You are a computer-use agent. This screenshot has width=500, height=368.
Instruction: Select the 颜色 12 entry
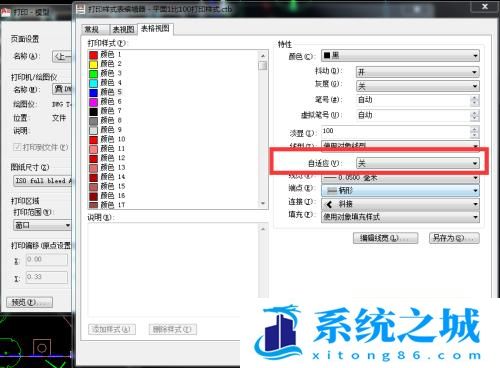pyautogui.click(x=107, y=158)
